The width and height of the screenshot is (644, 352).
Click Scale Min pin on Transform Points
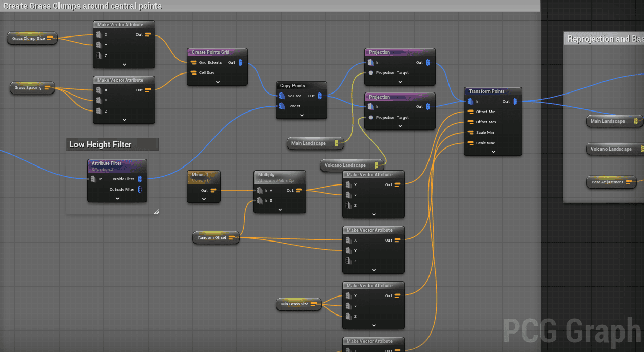click(471, 133)
